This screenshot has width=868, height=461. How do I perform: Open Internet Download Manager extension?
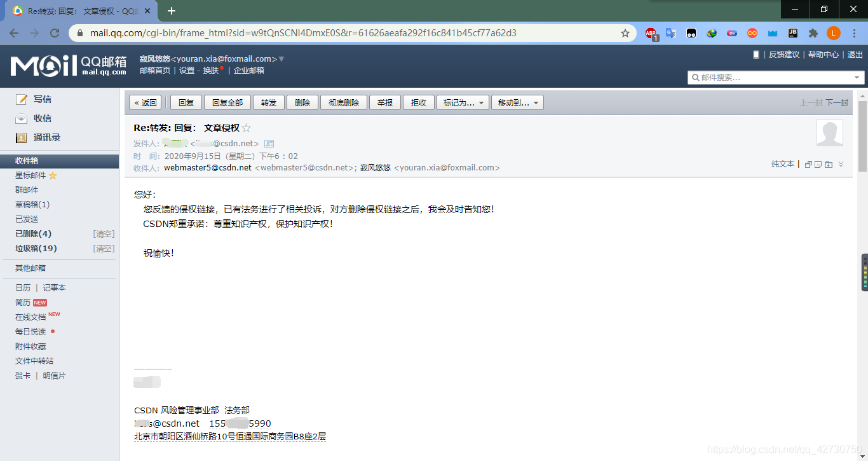[711, 33]
